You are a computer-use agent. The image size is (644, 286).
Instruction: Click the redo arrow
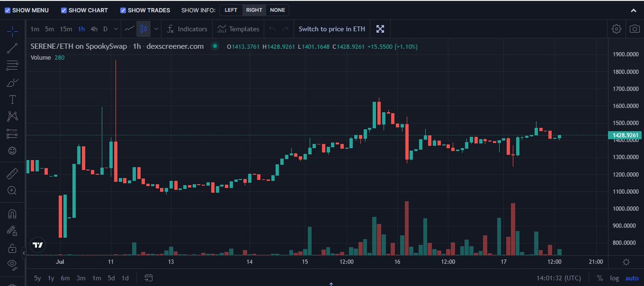click(x=286, y=29)
